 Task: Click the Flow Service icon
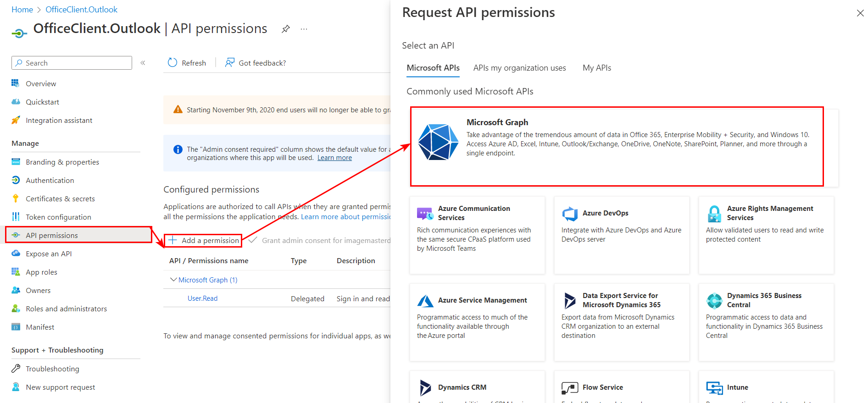pyautogui.click(x=570, y=388)
